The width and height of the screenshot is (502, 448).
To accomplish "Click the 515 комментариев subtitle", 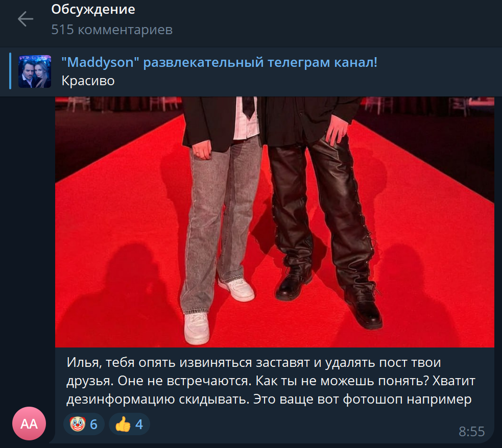I will pyautogui.click(x=112, y=30).
